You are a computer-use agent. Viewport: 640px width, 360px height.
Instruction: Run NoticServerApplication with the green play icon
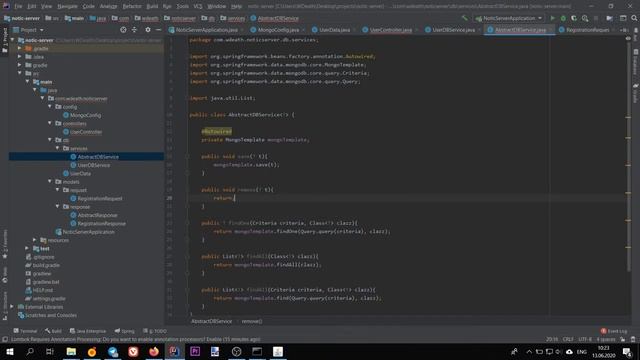click(x=552, y=18)
